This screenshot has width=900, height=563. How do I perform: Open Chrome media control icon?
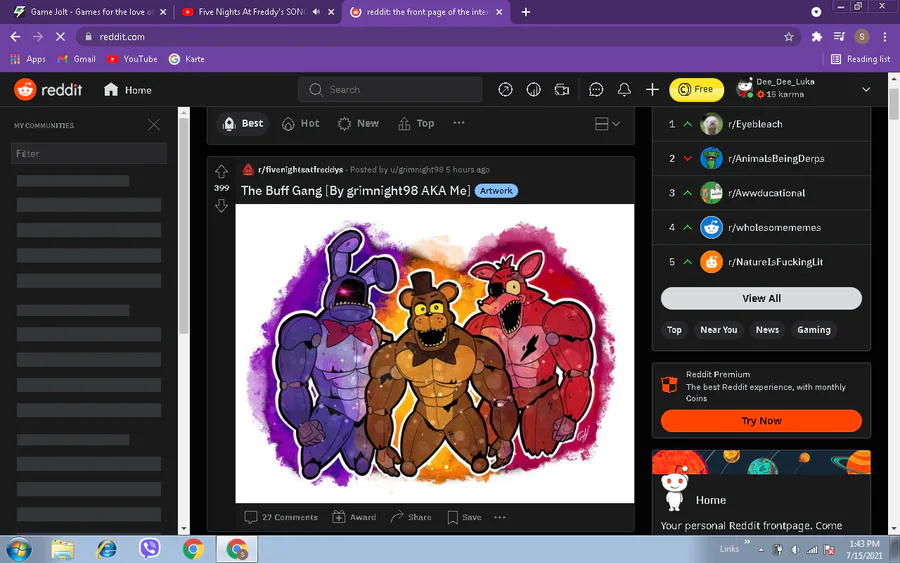click(839, 37)
